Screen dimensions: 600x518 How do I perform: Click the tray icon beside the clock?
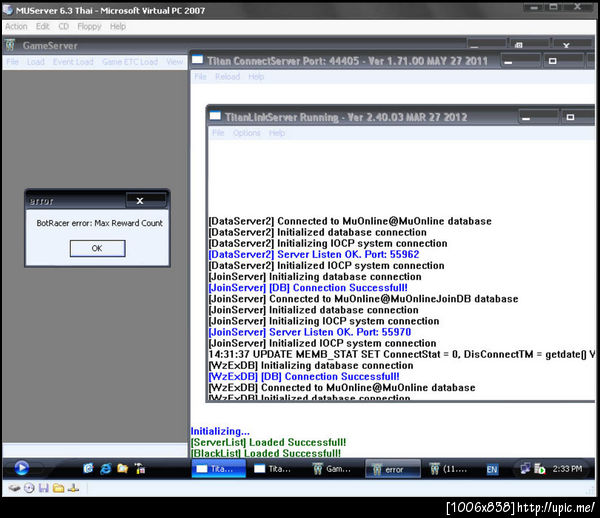540,468
